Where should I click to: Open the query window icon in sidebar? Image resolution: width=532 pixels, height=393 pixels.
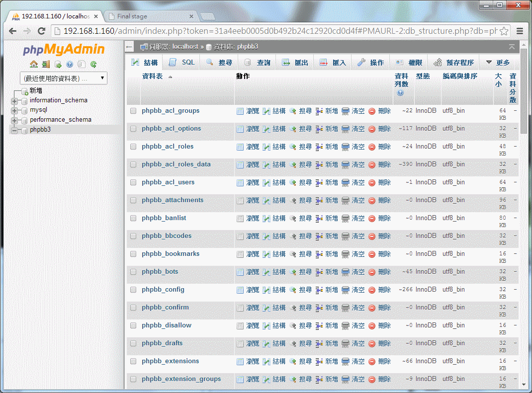(x=58, y=64)
